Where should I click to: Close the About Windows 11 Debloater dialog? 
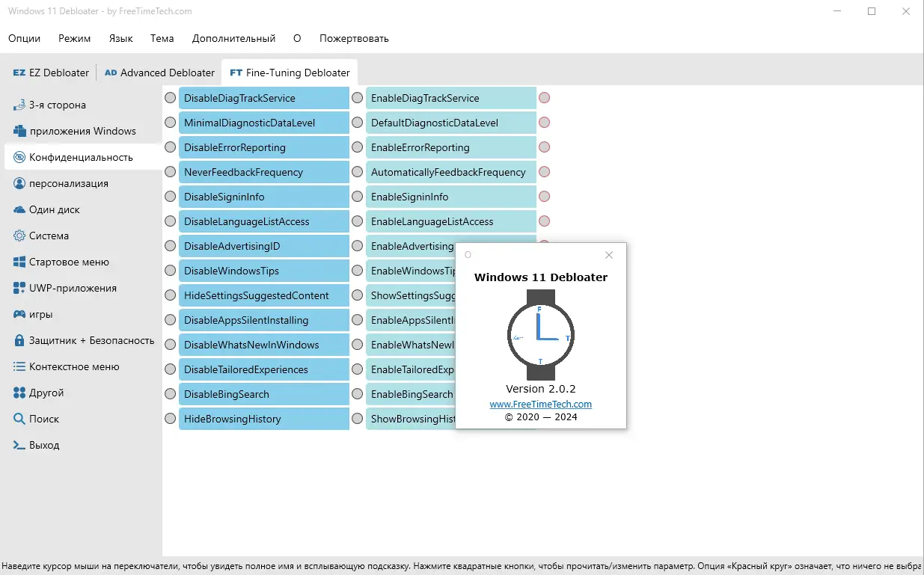click(609, 255)
